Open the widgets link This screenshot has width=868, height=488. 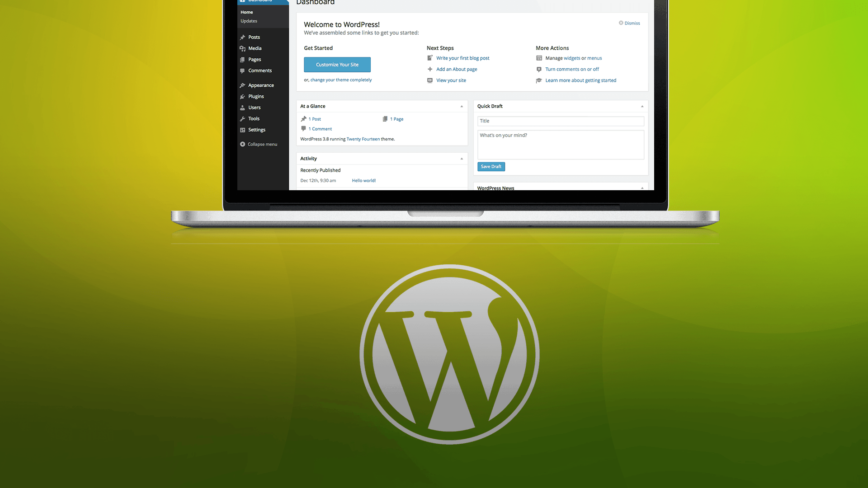[572, 58]
